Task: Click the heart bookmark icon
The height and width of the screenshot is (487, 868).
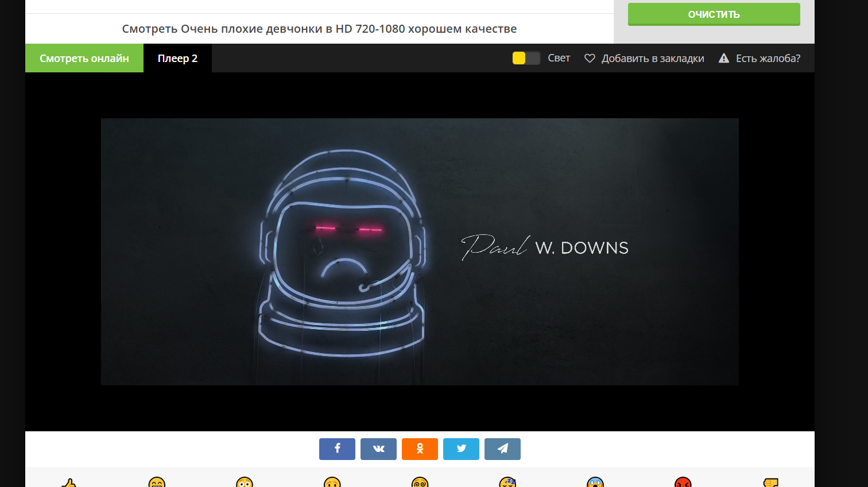Action: point(590,58)
